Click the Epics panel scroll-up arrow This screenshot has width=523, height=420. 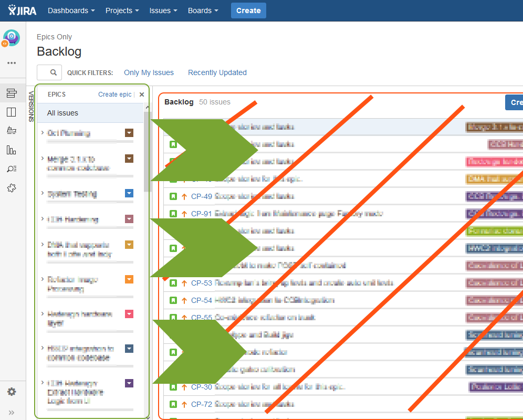coord(147,107)
